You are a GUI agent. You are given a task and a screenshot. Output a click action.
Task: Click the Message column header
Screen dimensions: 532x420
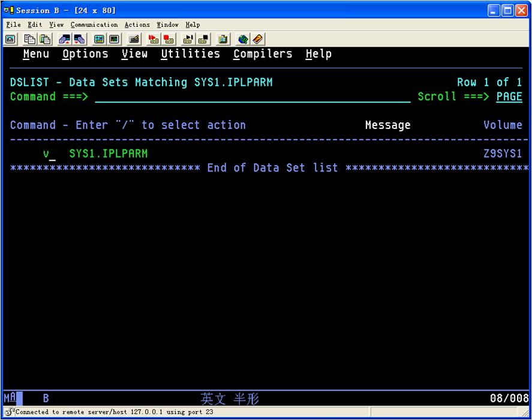(x=388, y=125)
